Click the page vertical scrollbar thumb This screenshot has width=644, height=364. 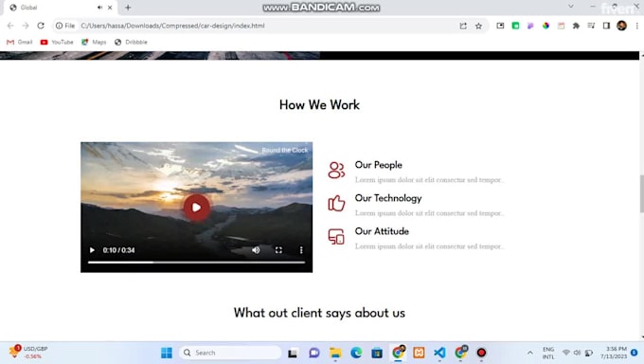coord(641,193)
